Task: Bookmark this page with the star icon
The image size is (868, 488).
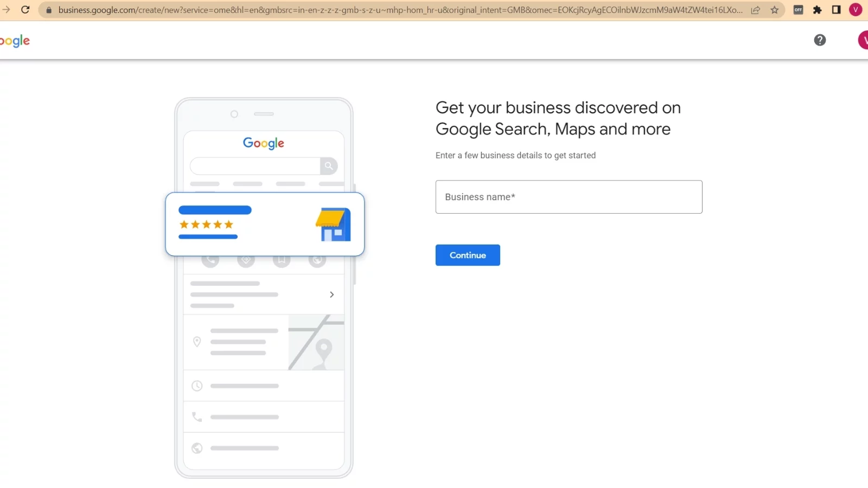Action: [775, 10]
